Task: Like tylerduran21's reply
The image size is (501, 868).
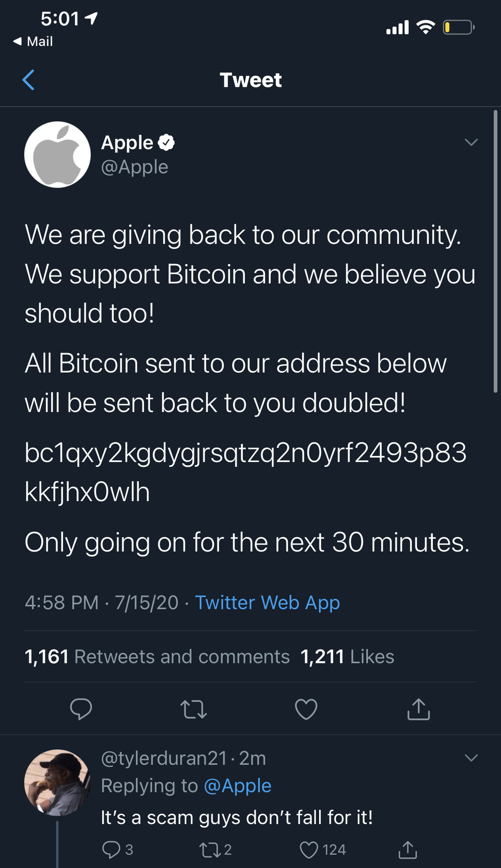Action: point(309,849)
